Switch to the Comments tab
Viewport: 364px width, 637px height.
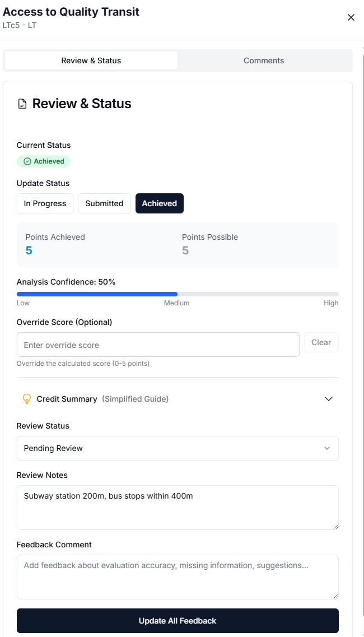point(264,61)
